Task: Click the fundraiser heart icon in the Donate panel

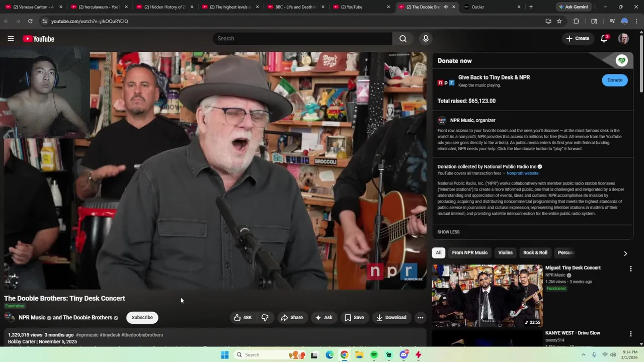Action: [622, 61]
